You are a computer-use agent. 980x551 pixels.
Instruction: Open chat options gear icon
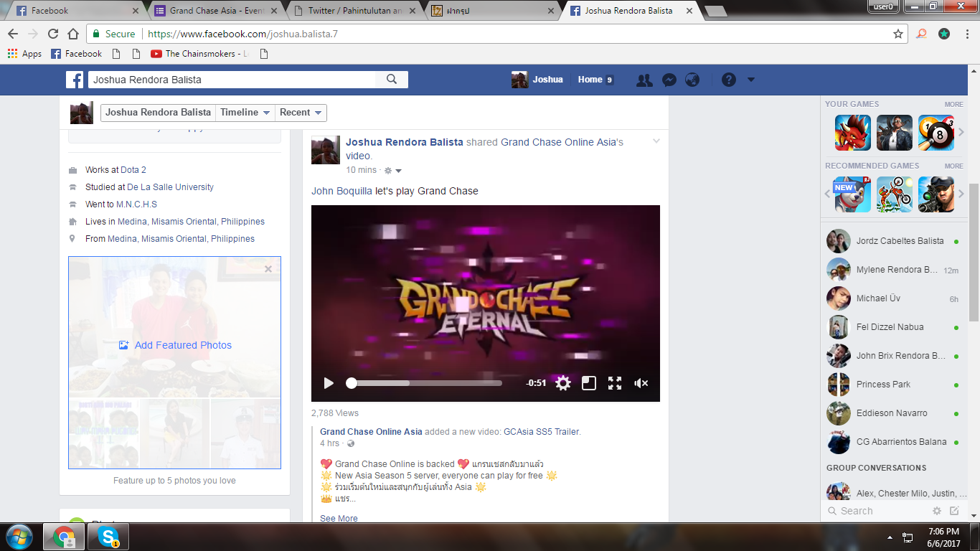(937, 511)
